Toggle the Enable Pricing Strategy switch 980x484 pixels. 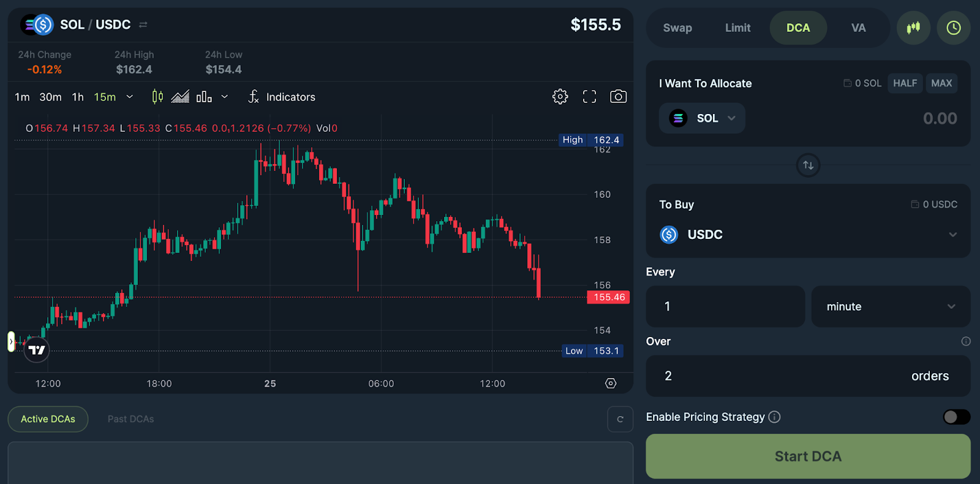(956, 417)
